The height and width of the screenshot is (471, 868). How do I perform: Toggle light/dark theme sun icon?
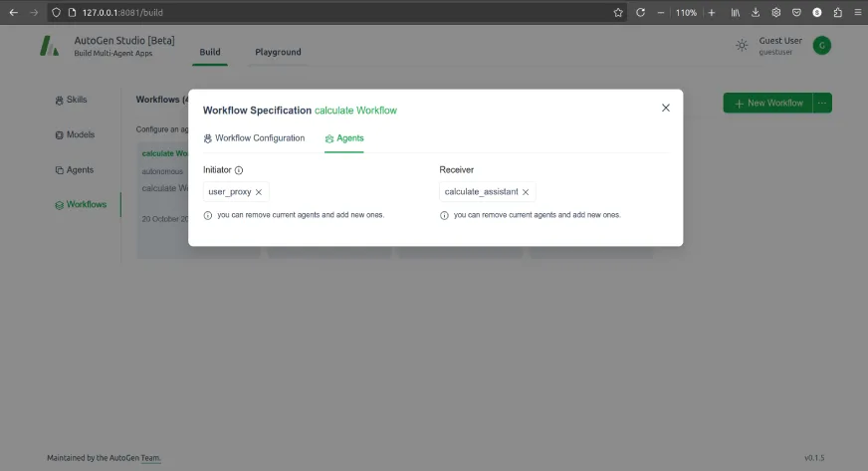coord(742,46)
